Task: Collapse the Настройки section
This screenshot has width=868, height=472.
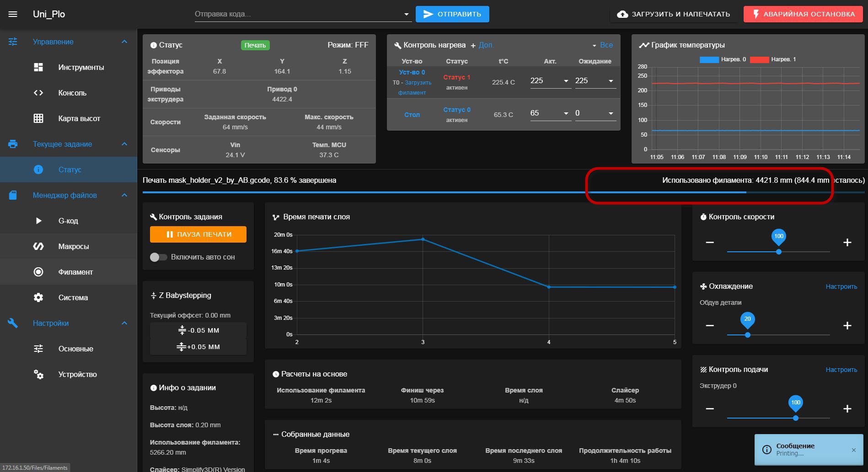Action: click(x=124, y=323)
